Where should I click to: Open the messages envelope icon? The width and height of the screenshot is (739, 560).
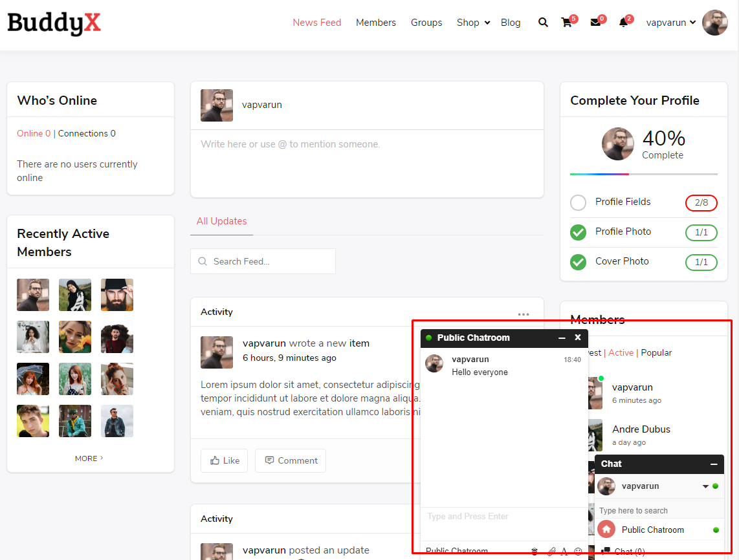pyautogui.click(x=595, y=23)
